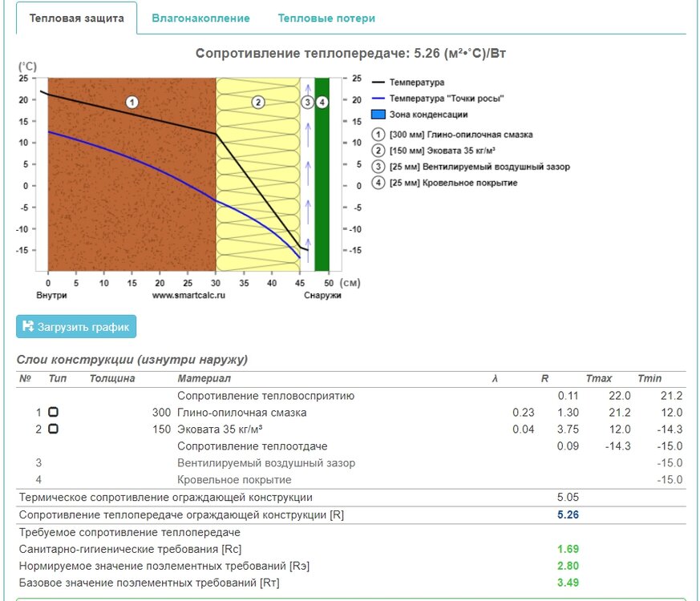The width and height of the screenshot is (700, 601).
Task: Open the Влагонакопление tab
Action: pyautogui.click(x=200, y=18)
